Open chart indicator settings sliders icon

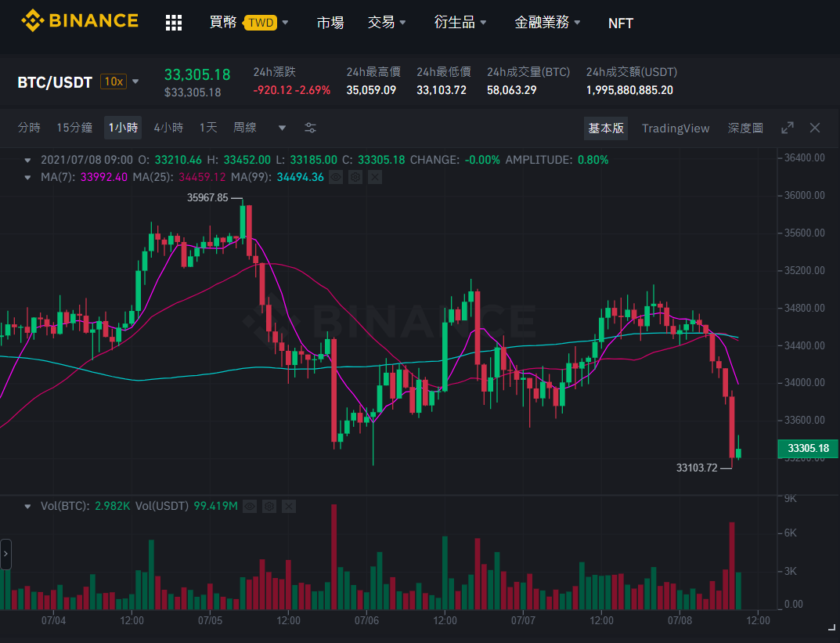tap(310, 128)
